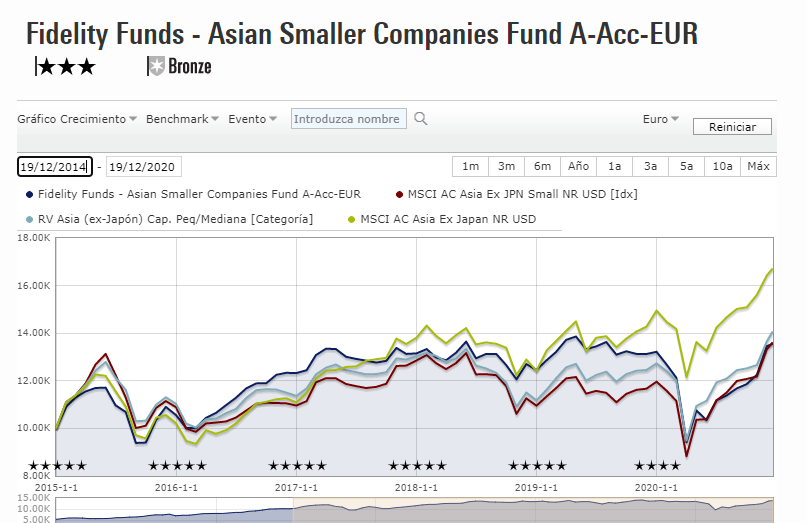Open the Evento dropdown menu
The width and height of the screenshot is (807, 523).
[x=253, y=119]
